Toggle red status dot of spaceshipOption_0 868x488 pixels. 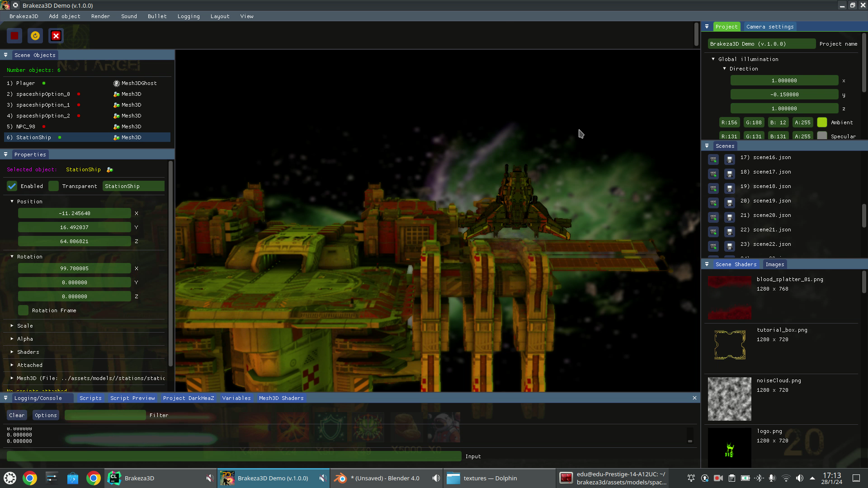coord(79,94)
